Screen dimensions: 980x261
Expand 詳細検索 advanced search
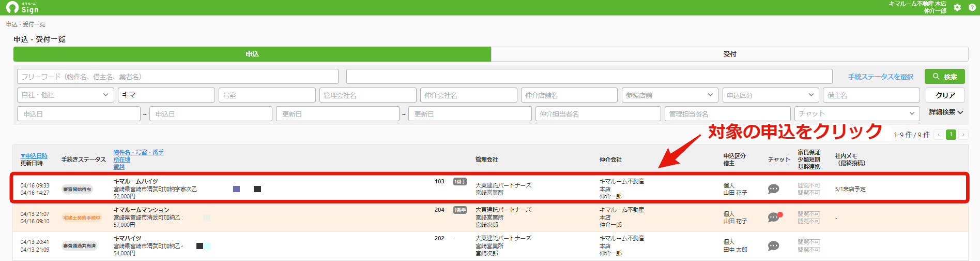tap(946, 112)
